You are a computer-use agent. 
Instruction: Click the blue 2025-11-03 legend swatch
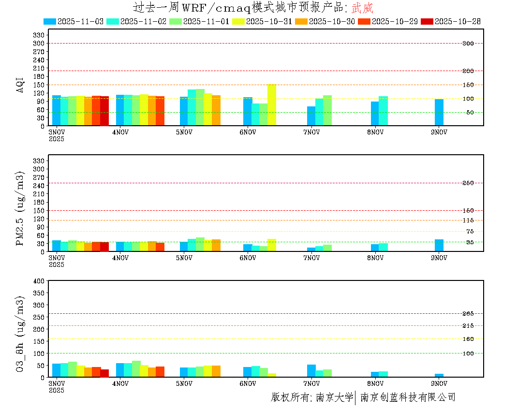(50, 21)
